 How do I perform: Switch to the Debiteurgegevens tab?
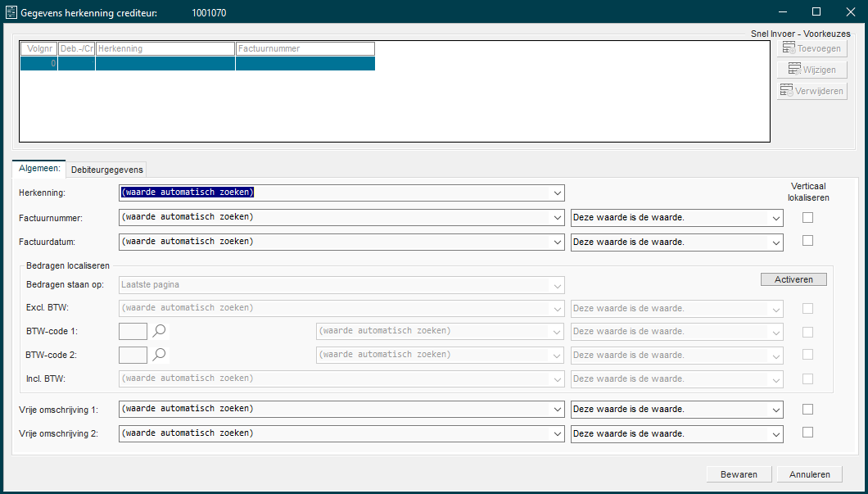[x=107, y=170]
